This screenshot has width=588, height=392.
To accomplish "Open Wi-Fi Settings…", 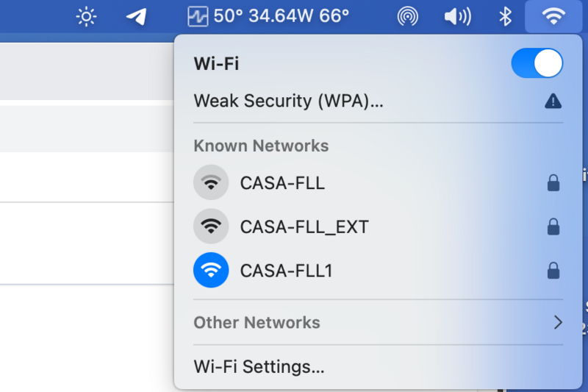I will point(259,366).
